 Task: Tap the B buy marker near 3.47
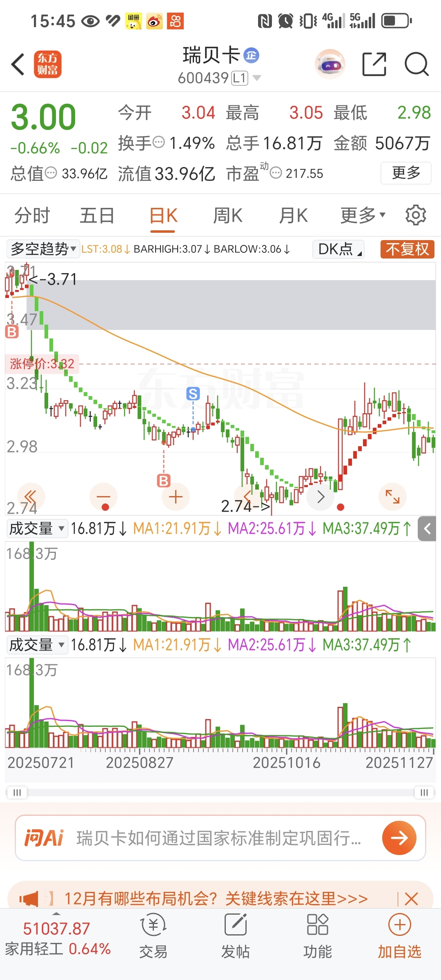click(12, 332)
